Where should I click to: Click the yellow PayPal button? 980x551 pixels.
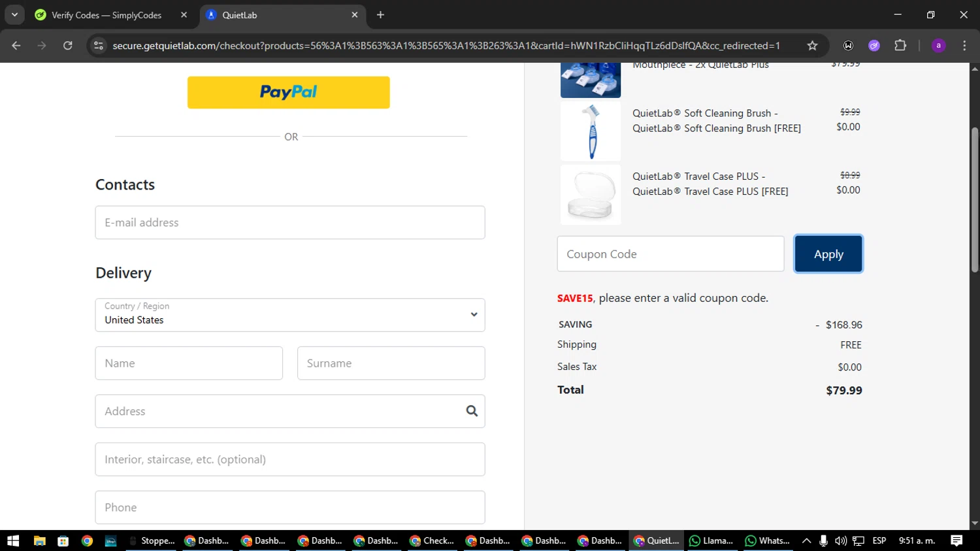pos(288,92)
